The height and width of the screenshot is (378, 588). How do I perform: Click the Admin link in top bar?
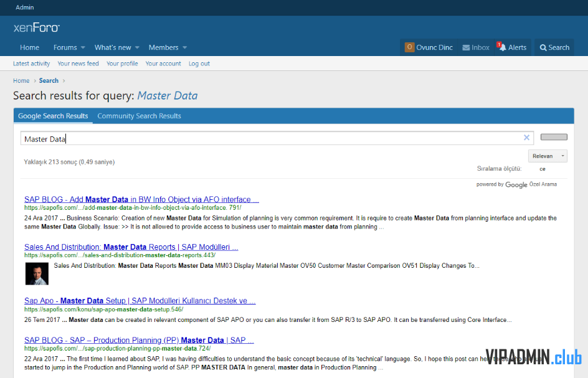coord(25,7)
